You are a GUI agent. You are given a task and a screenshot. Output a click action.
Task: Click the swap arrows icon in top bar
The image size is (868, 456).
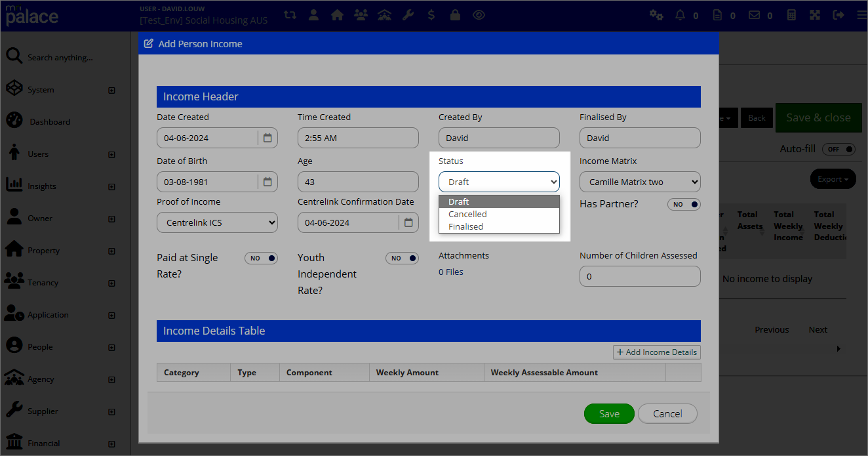290,14
